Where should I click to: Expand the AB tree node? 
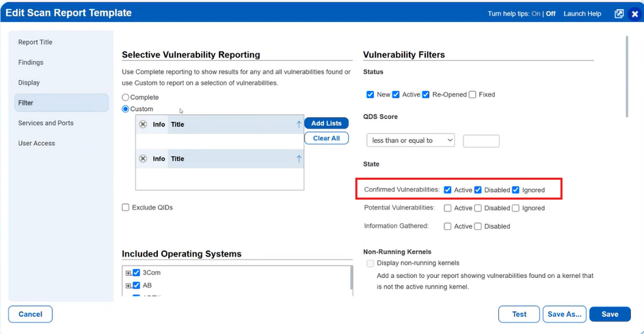click(129, 285)
